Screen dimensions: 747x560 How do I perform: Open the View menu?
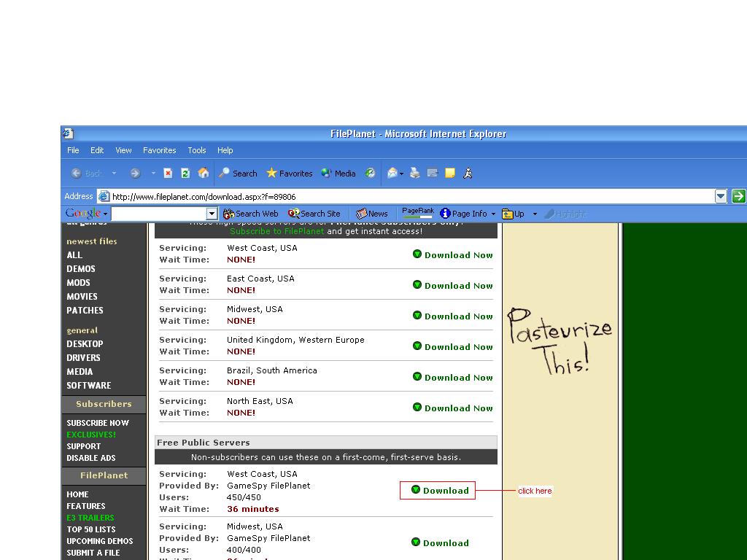tap(123, 150)
